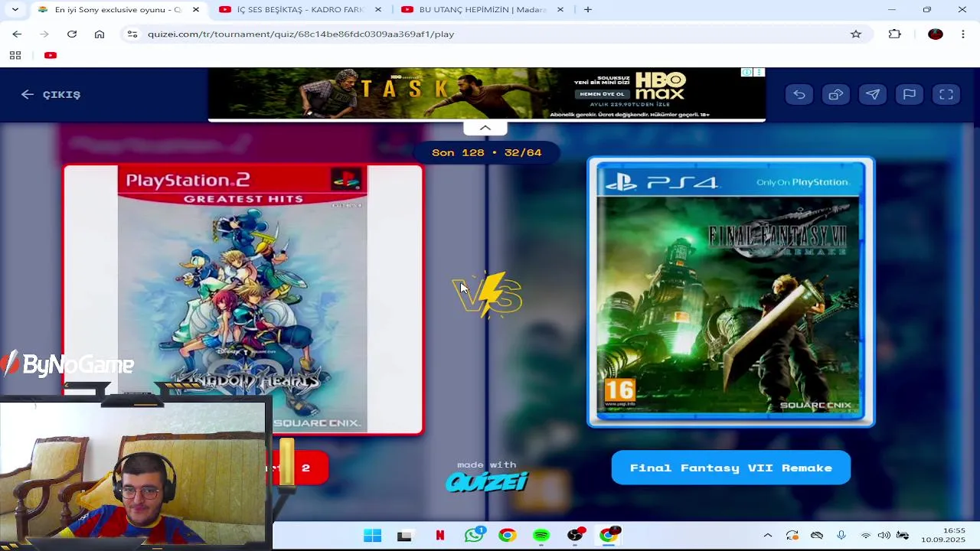Viewport: 980px width, 551px height.
Task: Toggle fullscreen mode in quiz toolbar
Action: coord(946,94)
